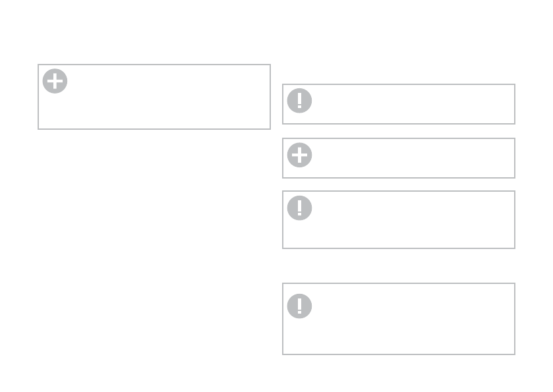Click the exclamation icon in the top right box

(299, 101)
